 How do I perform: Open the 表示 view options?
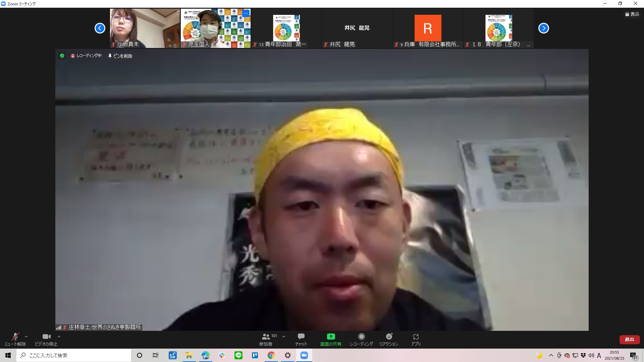[632, 14]
